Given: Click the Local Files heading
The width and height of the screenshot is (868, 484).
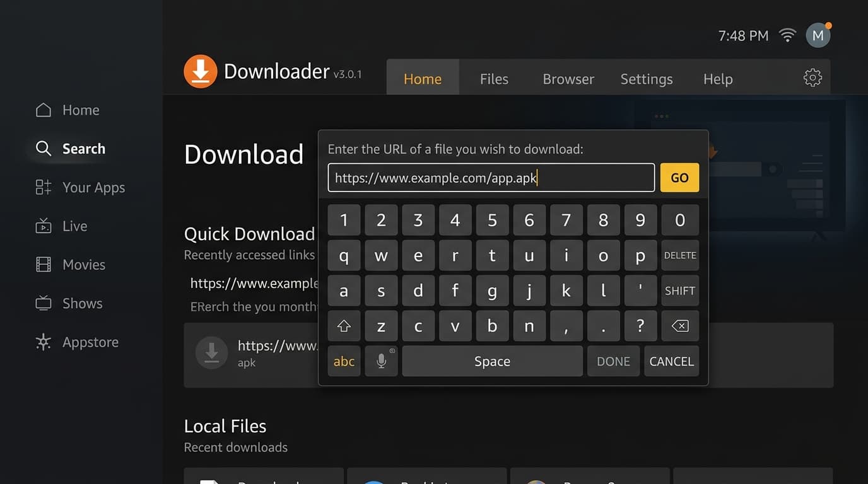Looking at the screenshot, I should click(225, 426).
